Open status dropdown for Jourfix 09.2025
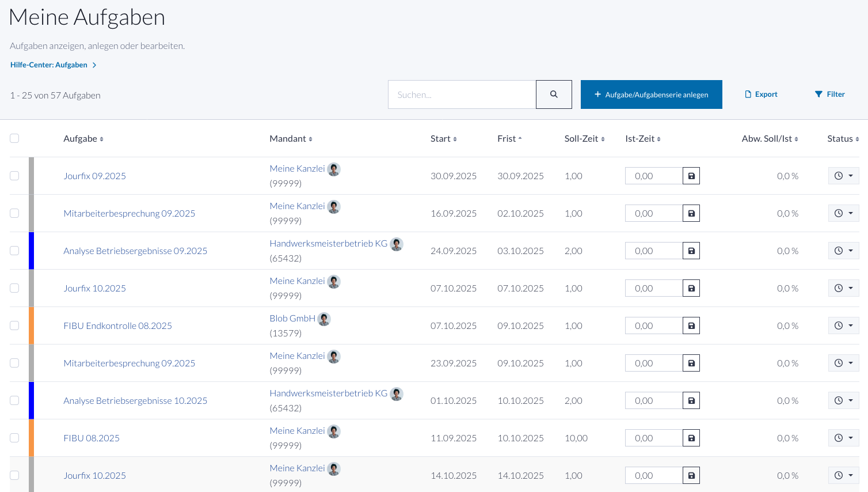This screenshot has width=868, height=492. tap(843, 176)
